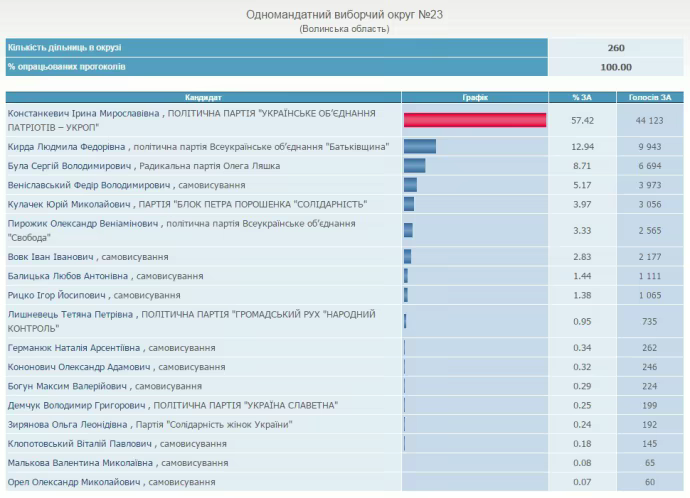Click the blue bar for Була Сергій
The width and height of the screenshot is (690, 498).
(414, 165)
